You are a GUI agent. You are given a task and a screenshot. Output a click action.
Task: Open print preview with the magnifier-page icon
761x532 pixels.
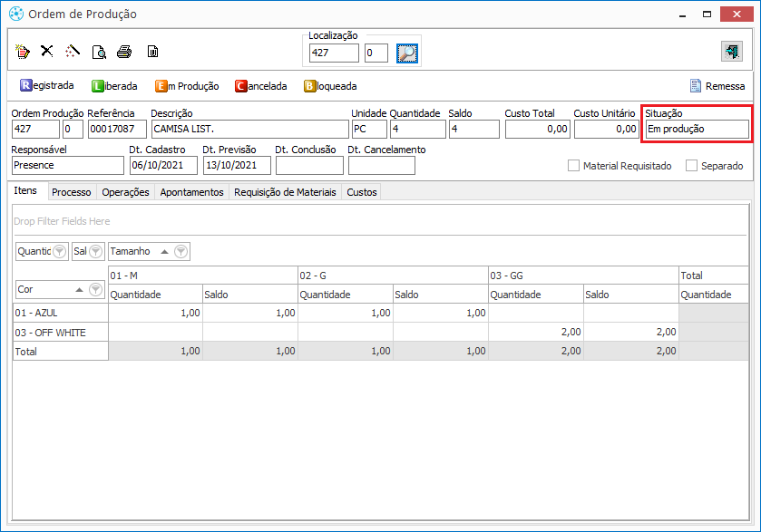pyautogui.click(x=99, y=52)
